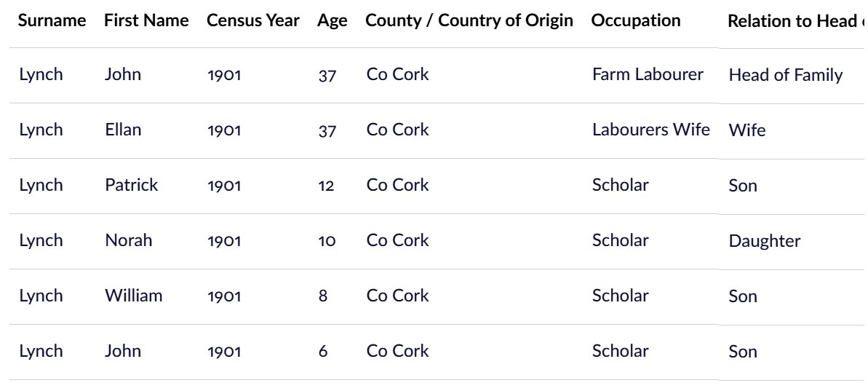
Task: Click the Occupation column header
Action: [635, 20]
